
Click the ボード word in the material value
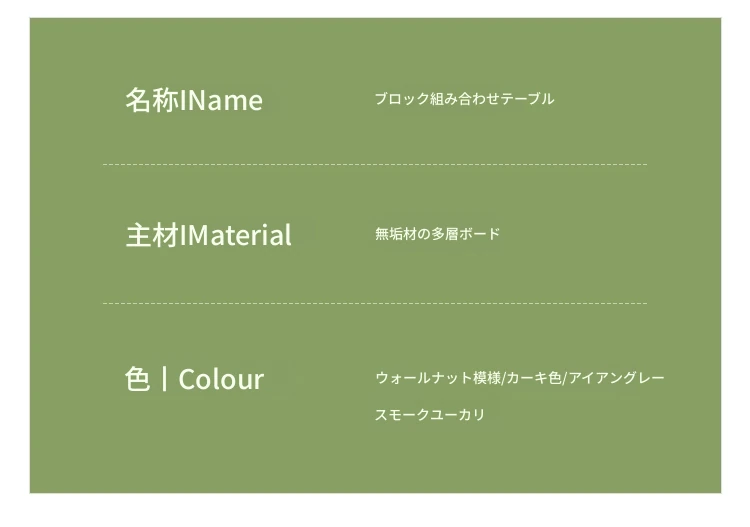coord(480,234)
